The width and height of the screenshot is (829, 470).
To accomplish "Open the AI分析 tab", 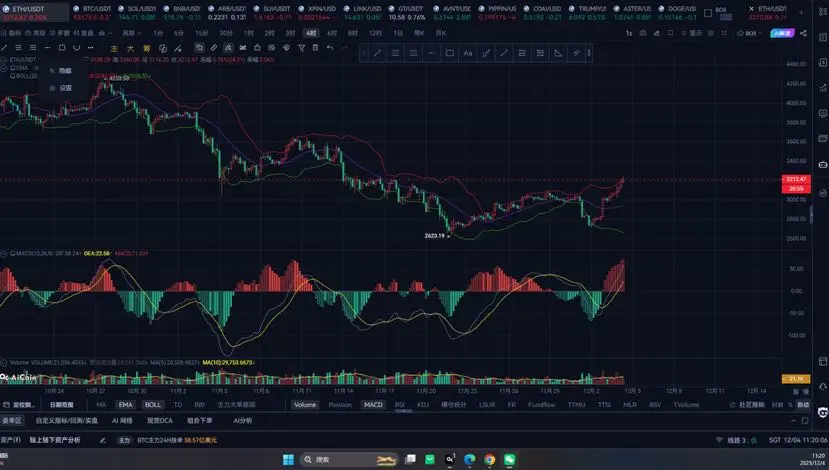I will tap(243, 421).
